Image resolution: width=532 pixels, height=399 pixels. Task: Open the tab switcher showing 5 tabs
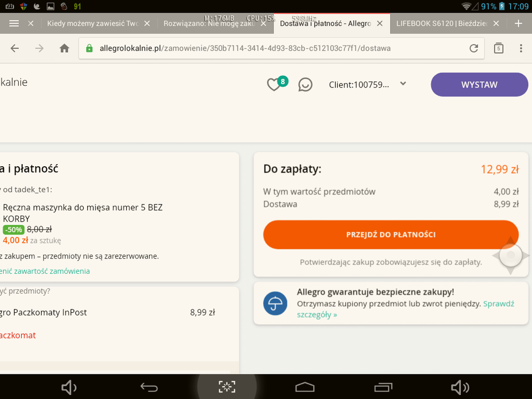tap(498, 48)
